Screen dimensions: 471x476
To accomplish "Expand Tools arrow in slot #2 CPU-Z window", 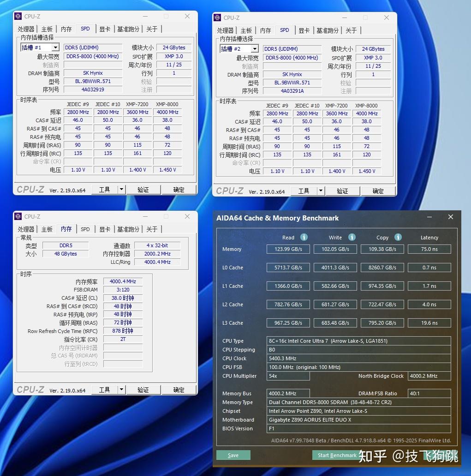I will pos(320,191).
